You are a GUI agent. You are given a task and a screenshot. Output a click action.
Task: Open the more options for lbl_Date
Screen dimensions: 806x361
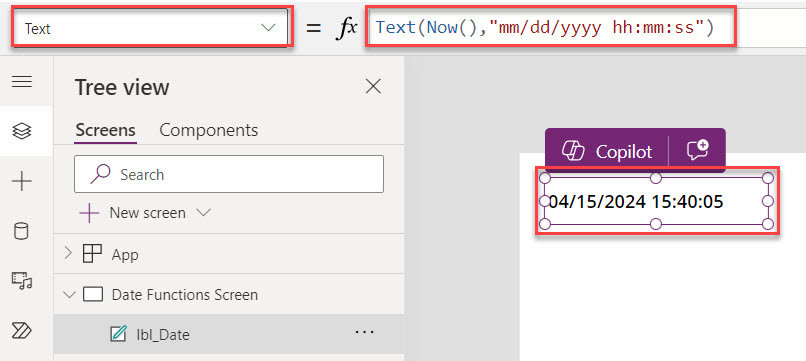(364, 333)
